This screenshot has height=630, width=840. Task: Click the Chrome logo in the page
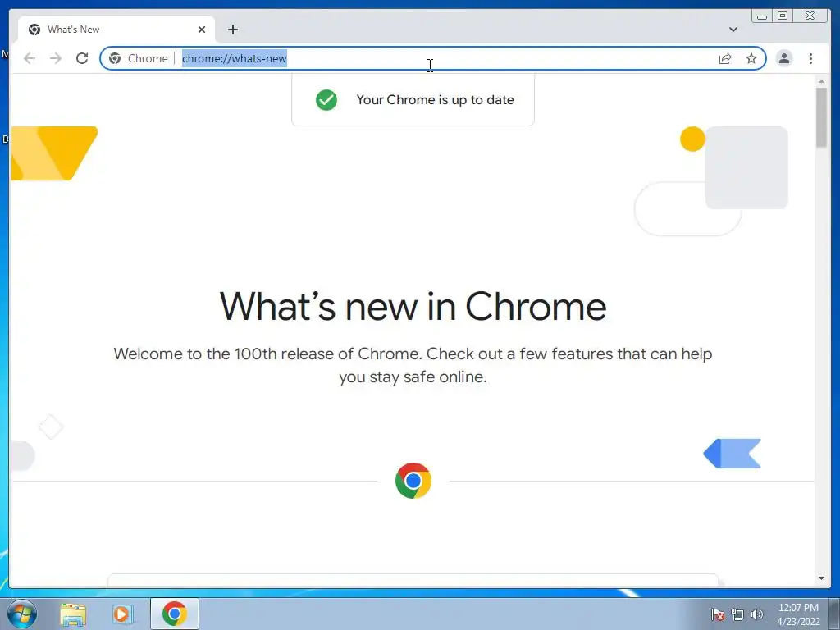point(413,481)
